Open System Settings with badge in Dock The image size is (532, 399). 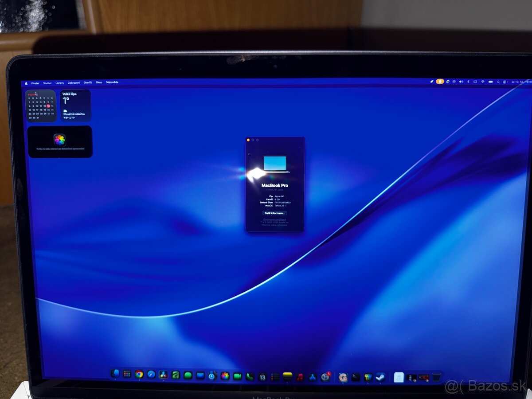[x=325, y=377]
